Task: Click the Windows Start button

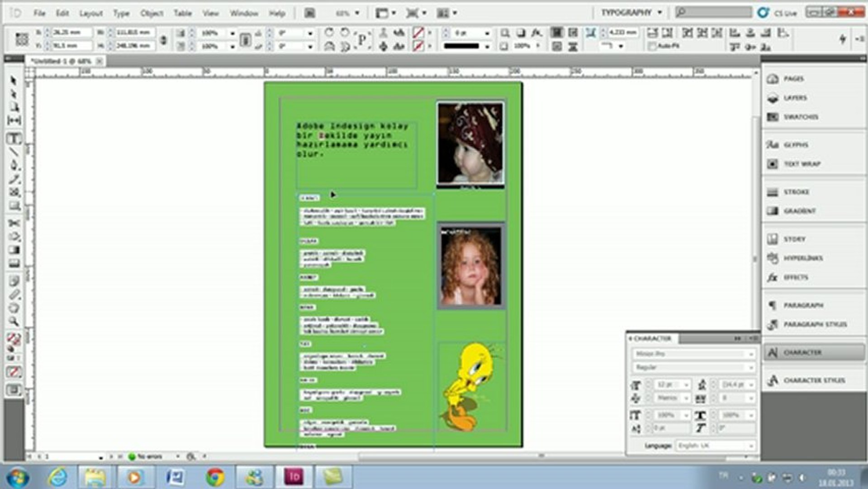Action: click(x=18, y=477)
